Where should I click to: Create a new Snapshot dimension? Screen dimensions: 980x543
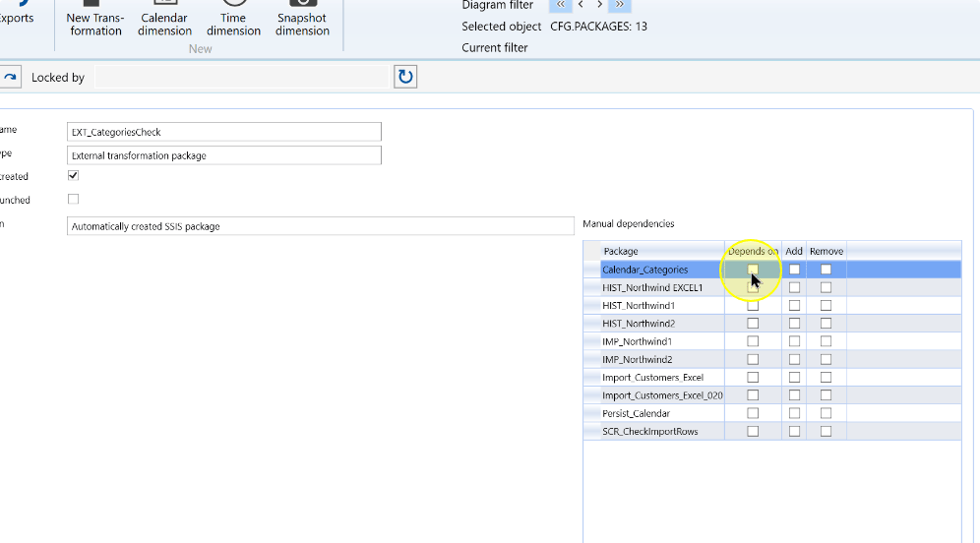coord(302,19)
